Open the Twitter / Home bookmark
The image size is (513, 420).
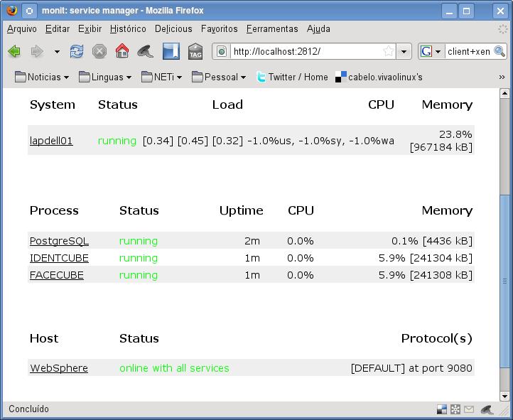pyautogui.click(x=291, y=77)
